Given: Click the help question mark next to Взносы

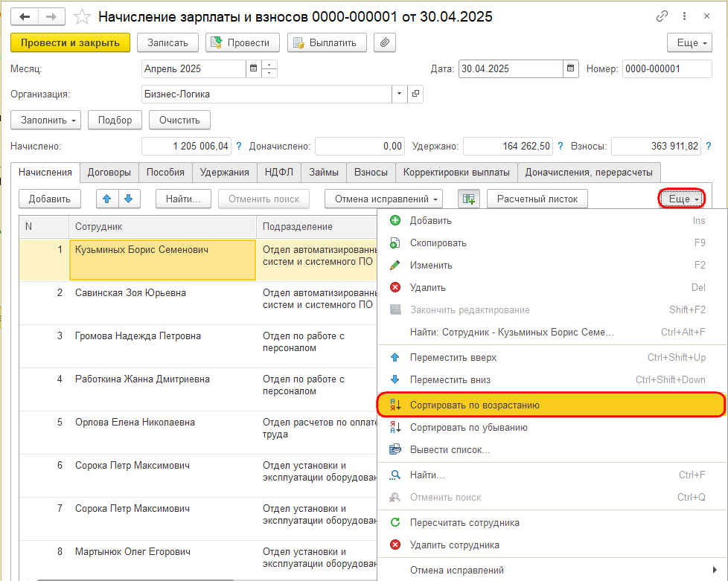Looking at the screenshot, I should (x=709, y=146).
